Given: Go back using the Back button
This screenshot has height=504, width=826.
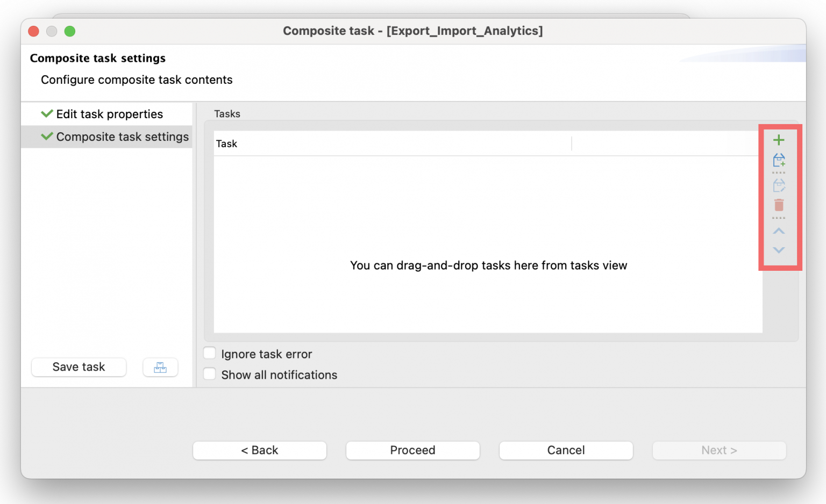Looking at the screenshot, I should click(260, 450).
